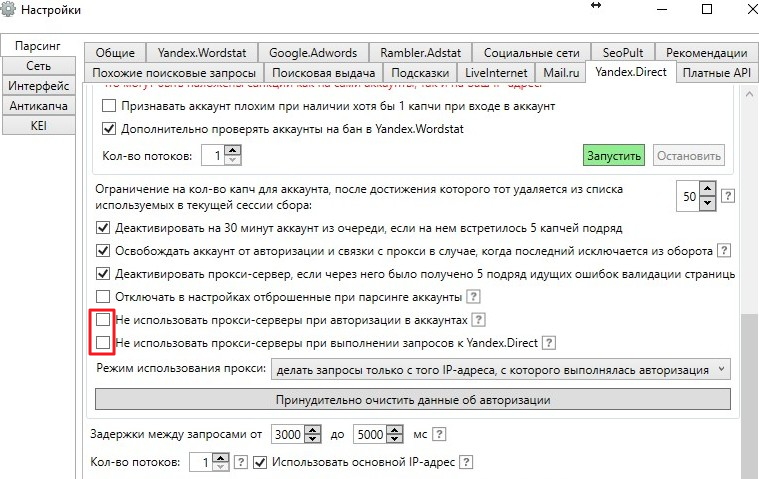Decrease upper thread count stepper value

[233, 160]
